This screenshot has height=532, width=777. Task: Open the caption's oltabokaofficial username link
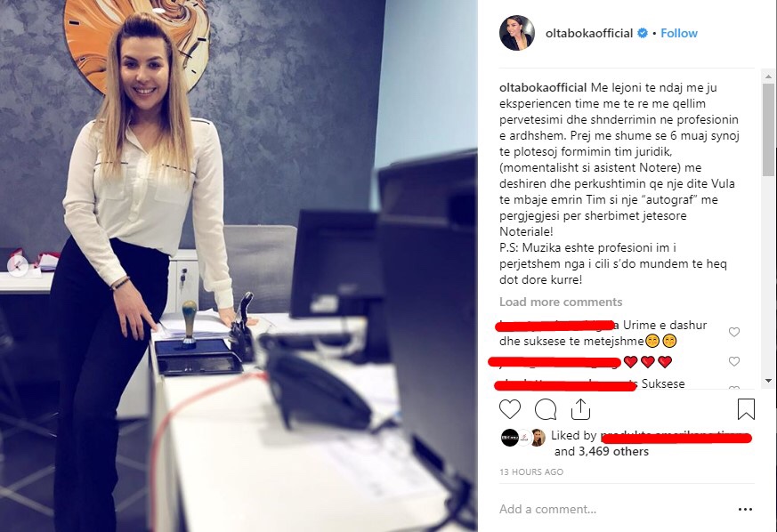(x=543, y=88)
